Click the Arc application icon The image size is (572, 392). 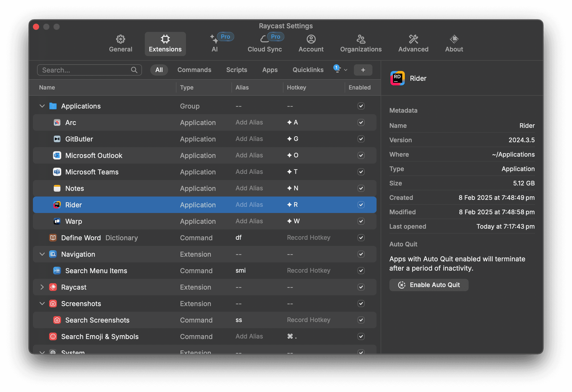pyautogui.click(x=57, y=122)
